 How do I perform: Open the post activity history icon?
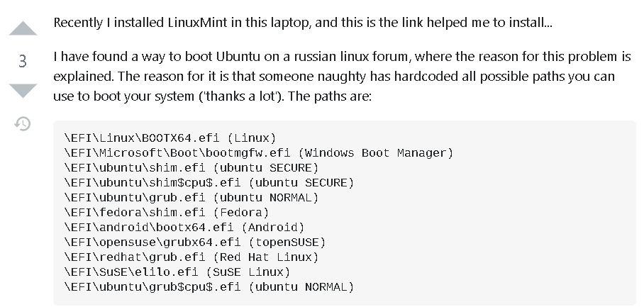tap(23, 123)
